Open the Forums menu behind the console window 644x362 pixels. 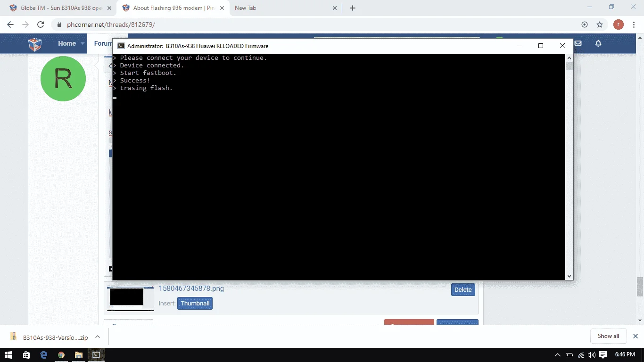103,43
